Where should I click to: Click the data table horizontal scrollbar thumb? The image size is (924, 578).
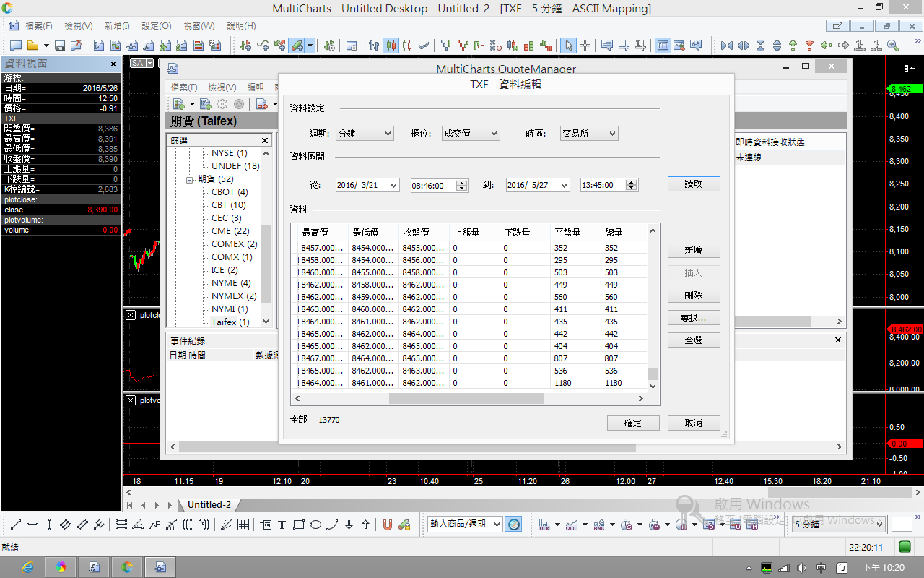(466, 398)
